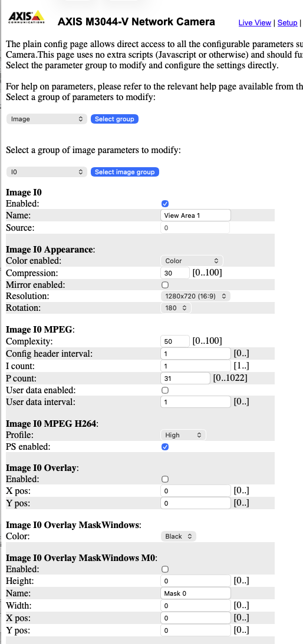Viewport: 303px width, 644px height.
Task: Open the Live View link
Action: pos(255,22)
